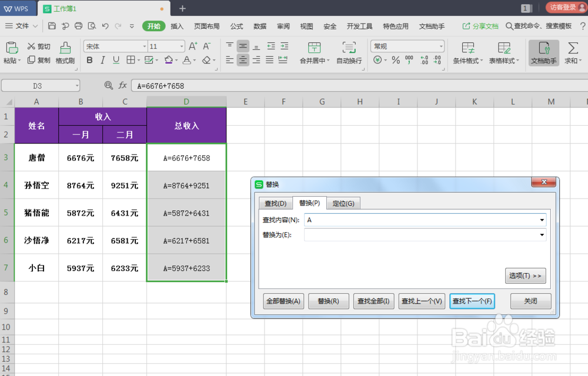Screen dimensions: 588x376
Task: Click the increase decimal places icon
Action: (x=424, y=60)
